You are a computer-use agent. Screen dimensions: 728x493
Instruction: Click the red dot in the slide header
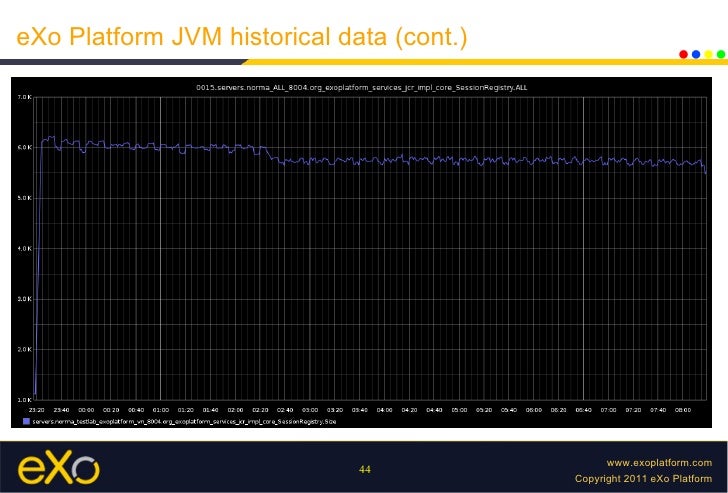tap(683, 54)
